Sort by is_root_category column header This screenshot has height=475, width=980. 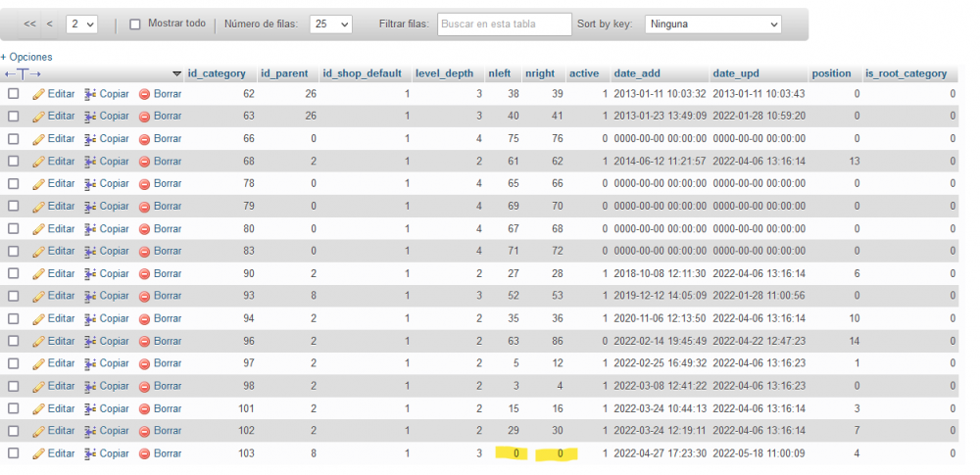pos(906,73)
